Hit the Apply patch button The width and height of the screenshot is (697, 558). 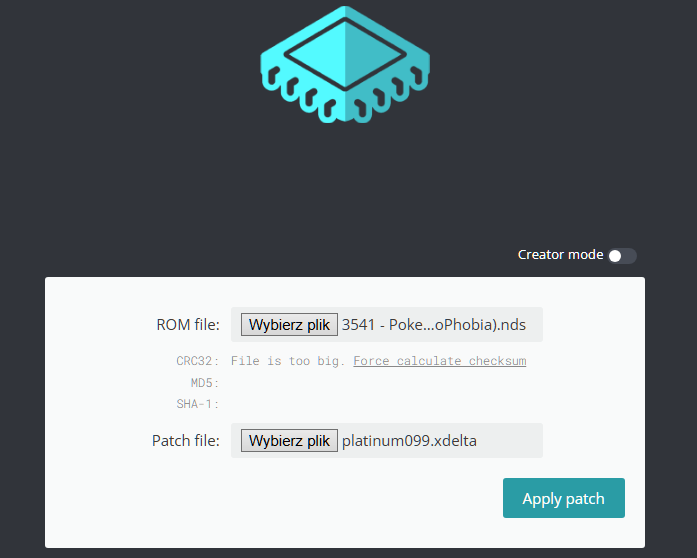[563, 498]
